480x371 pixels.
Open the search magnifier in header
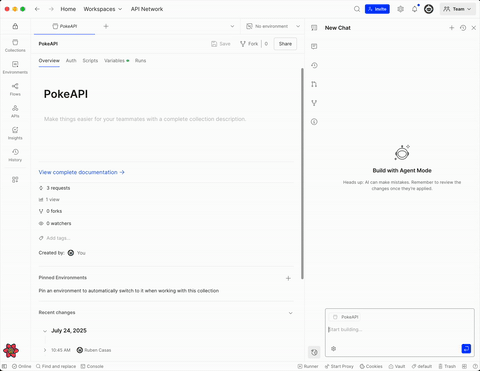coord(357,9)
